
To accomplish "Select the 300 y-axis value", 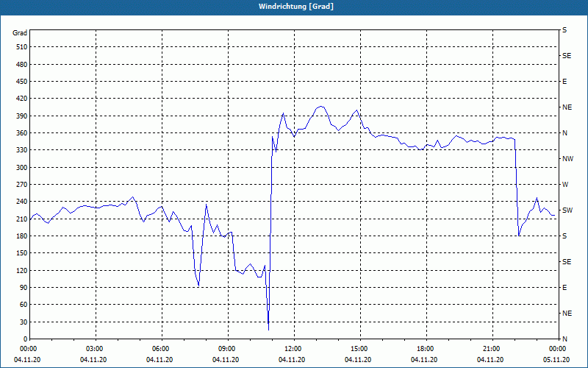I will 22,168.
